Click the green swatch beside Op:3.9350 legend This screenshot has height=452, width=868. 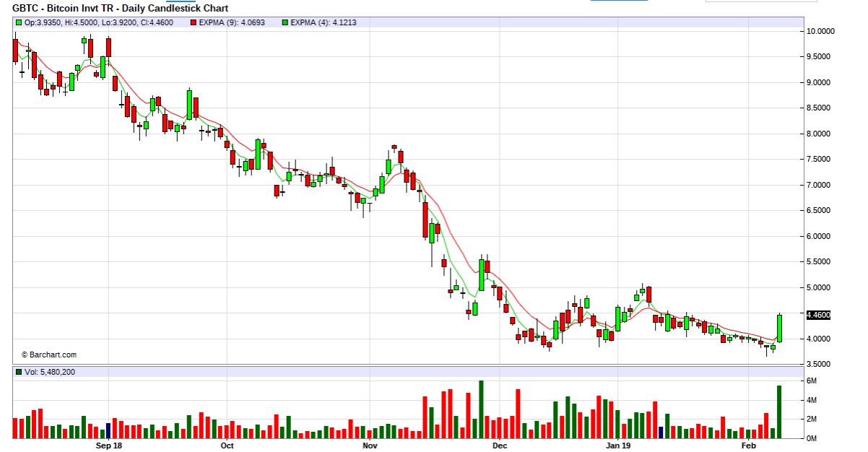point(19,23)
